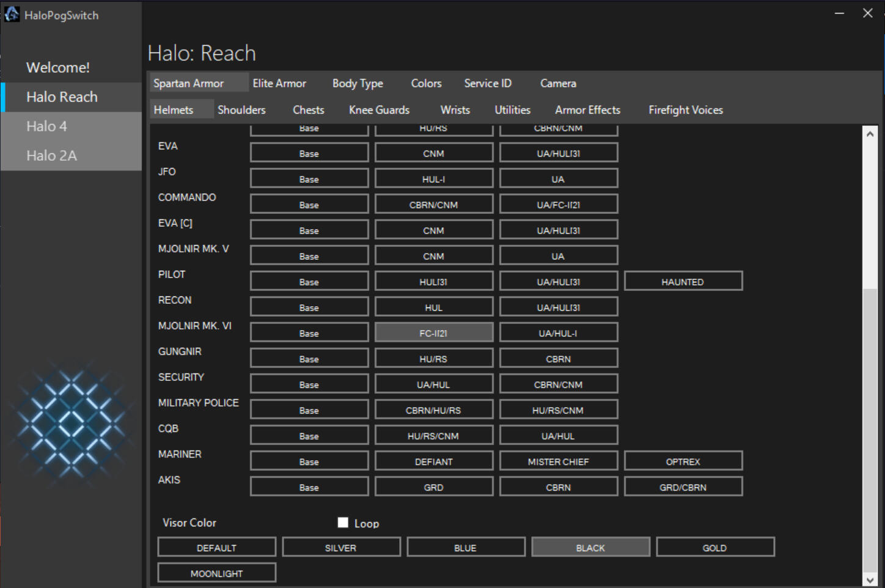The width and height of the screenshot is (885, 588).
Task: Set visor color to GOLD
Action: (714, 548)
